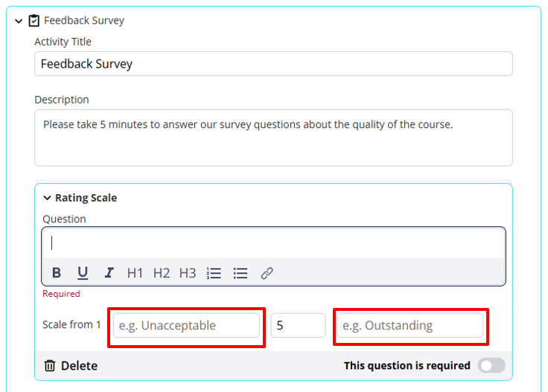The image size is (548, 392).
Task: Toggle underline formatting in question editor
Action: pyautogui.click(x=83, y=273)
